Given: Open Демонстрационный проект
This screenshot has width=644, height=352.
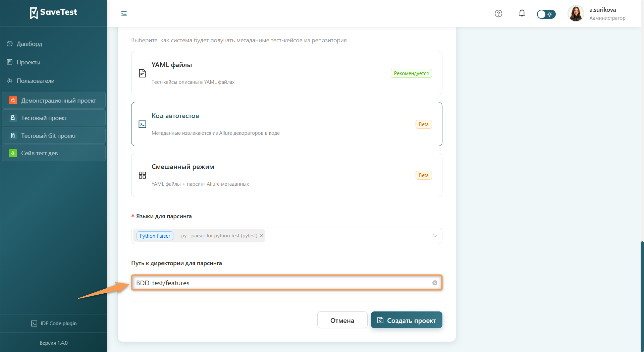Looking at the screenshot, I should (54, 100).
